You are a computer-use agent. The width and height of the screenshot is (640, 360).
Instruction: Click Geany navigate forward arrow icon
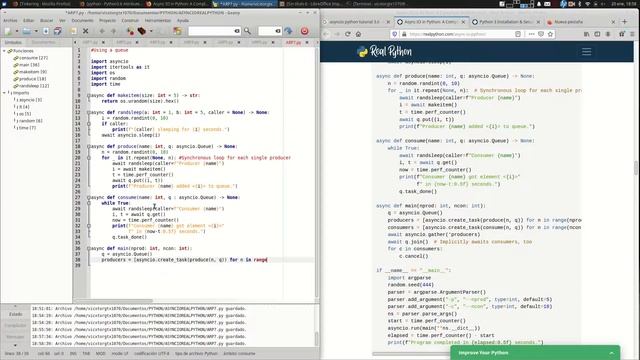pyautogui.click(x=113, y=31)
